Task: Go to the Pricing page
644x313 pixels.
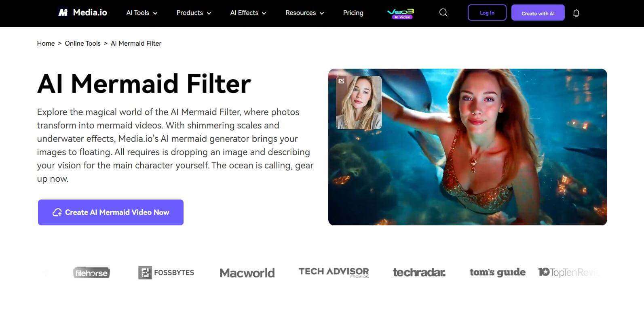Action: pyautogui.click(x=353, y=13)
